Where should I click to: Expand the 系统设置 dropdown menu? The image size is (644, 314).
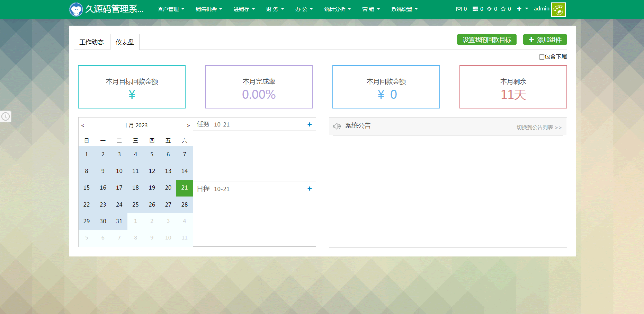point(404,9)
